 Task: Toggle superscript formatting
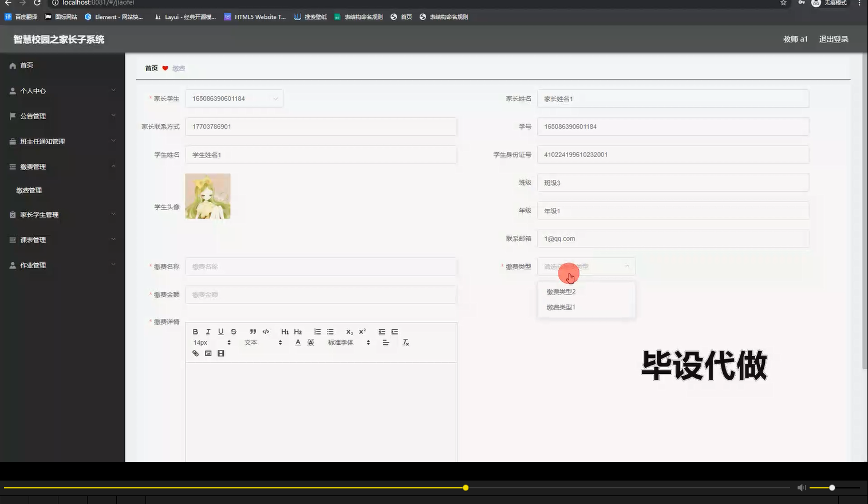362,331
